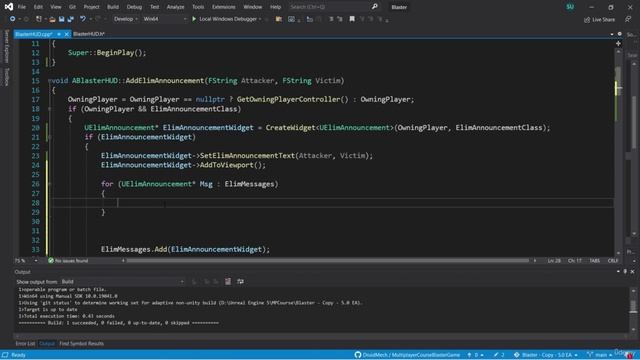Click the Output panel vertical scrollbar
Viewport: 640px width, 360px height.
tap(633, 310)
